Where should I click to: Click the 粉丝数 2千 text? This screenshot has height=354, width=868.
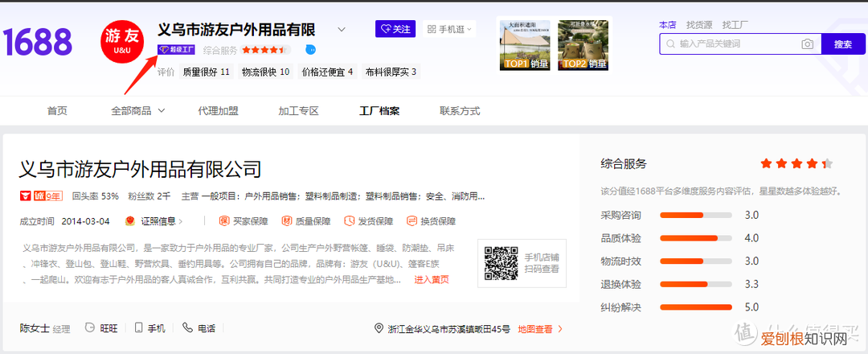(149, 196)
